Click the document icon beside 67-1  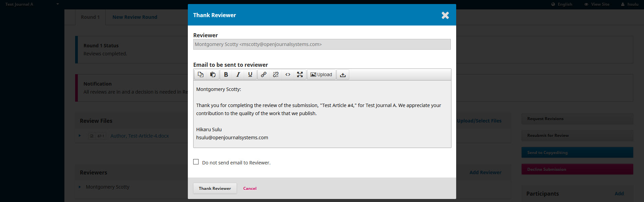92,136
